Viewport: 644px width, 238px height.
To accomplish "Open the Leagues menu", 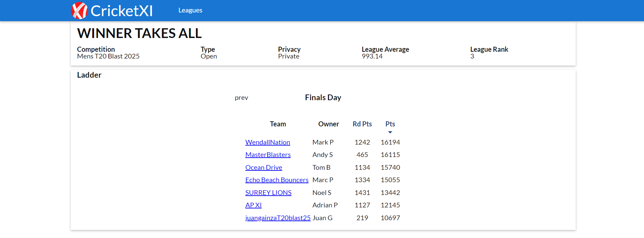I will tap(190, 10).
